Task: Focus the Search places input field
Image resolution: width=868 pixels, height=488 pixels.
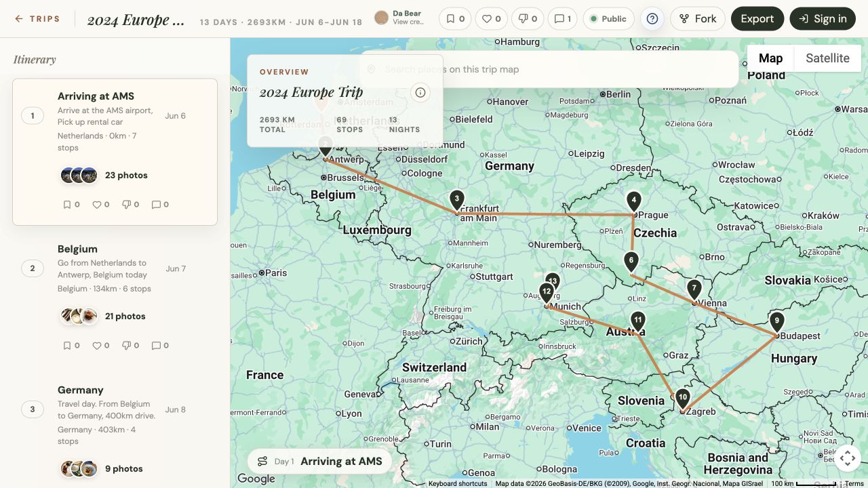Action: coord(549,69)
